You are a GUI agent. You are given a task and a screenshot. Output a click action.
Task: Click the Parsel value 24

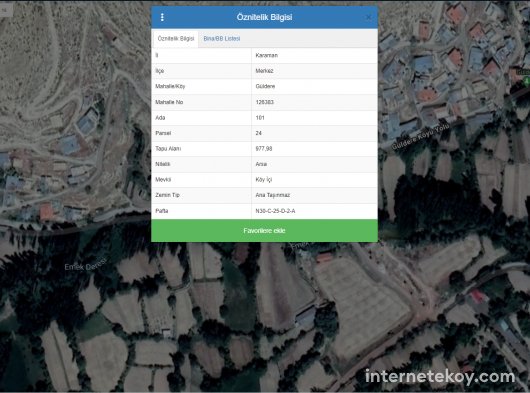(259, 133)
